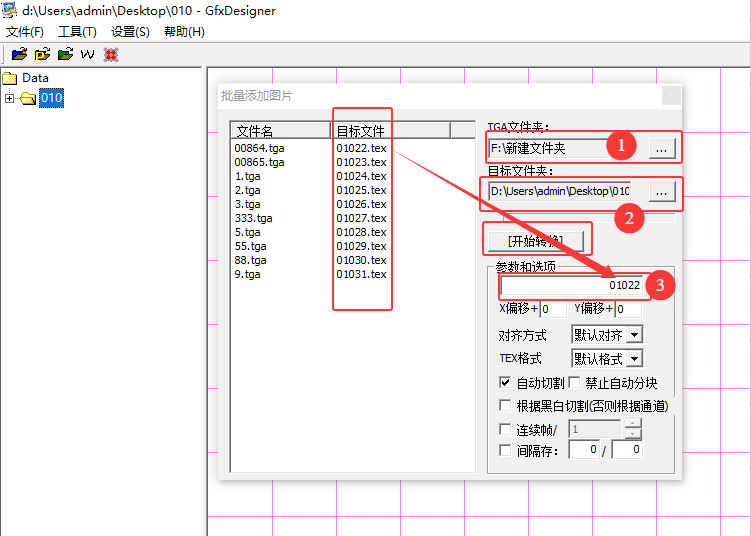751x536 pixels.
Task: Click the GfxDesigner app icon in title bar
Action: (x=9, y=10)
